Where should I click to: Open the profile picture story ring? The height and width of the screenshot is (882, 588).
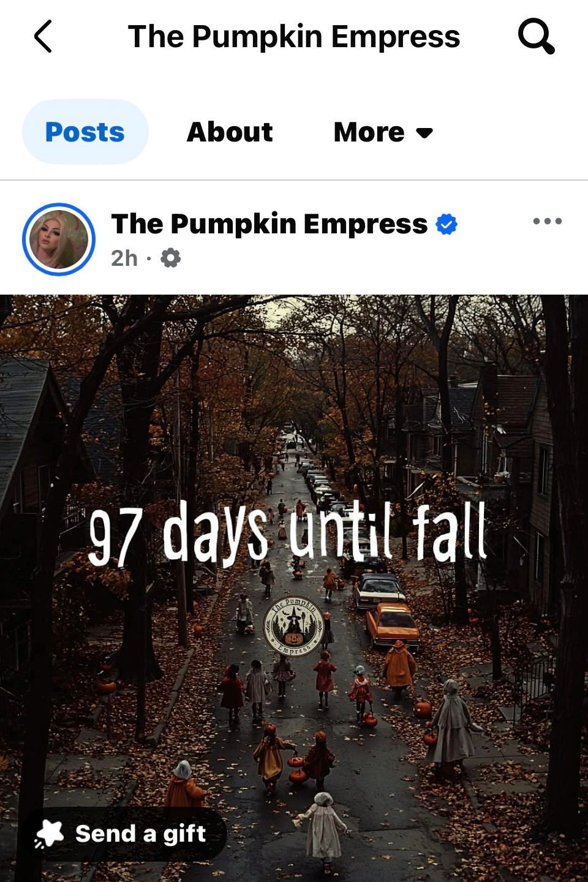coord(59,239)
